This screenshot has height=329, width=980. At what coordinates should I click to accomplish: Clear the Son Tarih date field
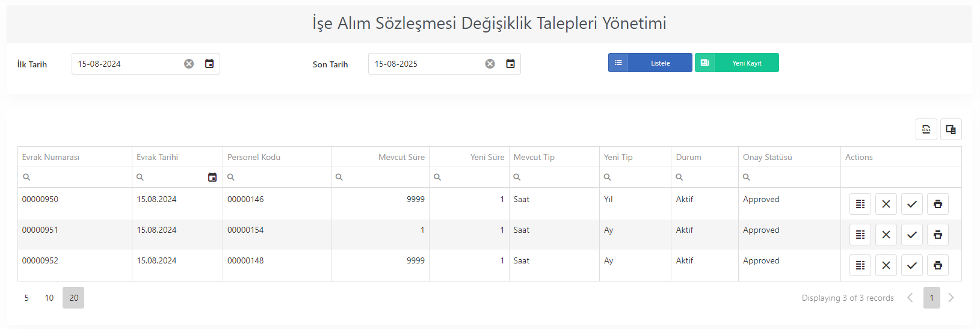point(490,64)
